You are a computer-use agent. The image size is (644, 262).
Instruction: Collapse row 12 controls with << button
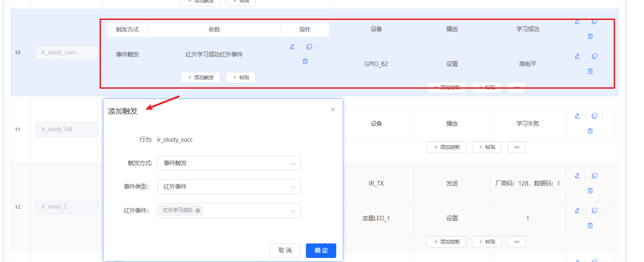tap(516, 242)
